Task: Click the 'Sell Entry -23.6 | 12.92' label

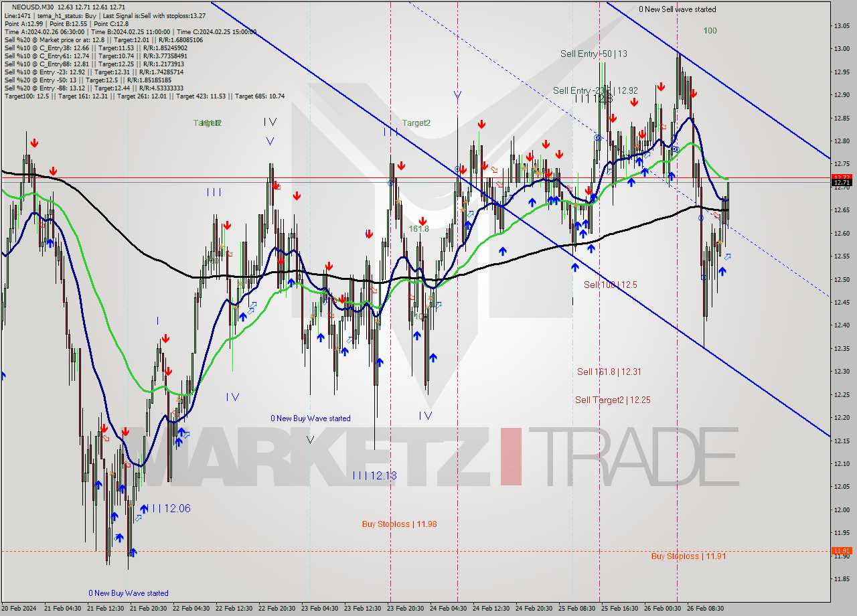Action: pyautogui.click(x=595, y=90)
